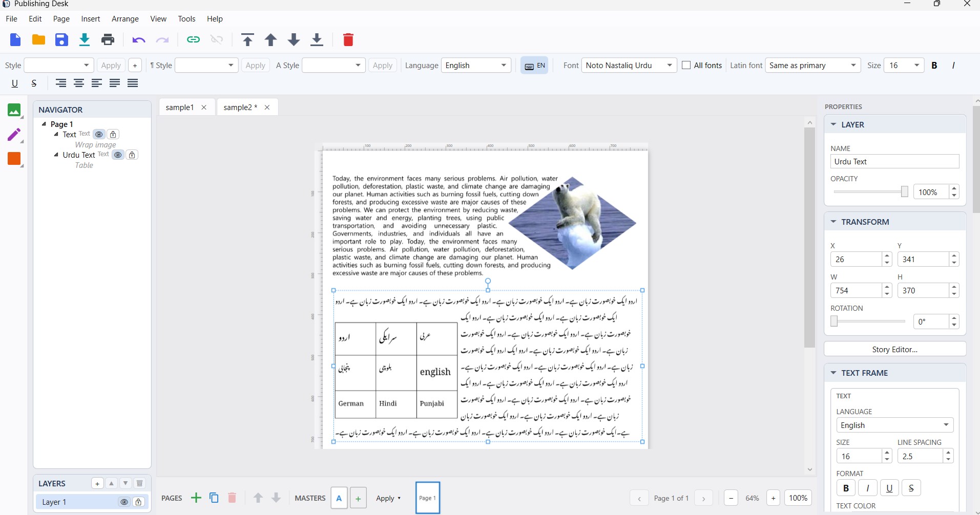Switch to the sample1 tab

180,107
